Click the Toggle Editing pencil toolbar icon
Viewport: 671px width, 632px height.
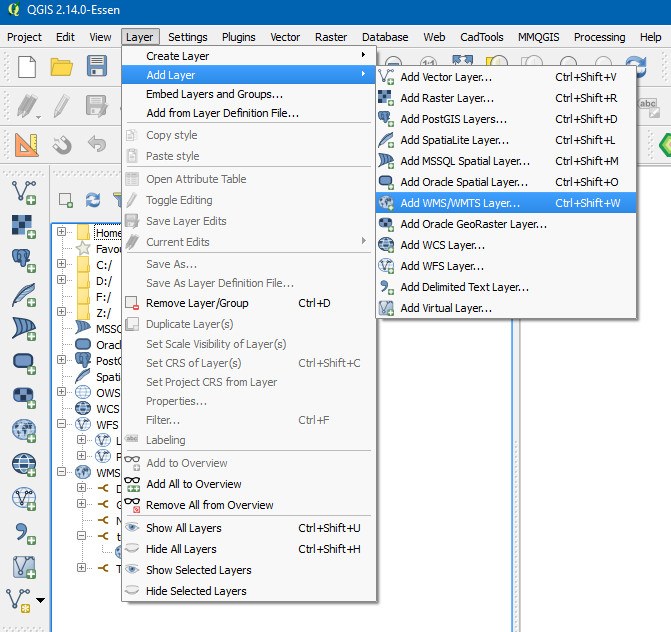click(62, 106)
